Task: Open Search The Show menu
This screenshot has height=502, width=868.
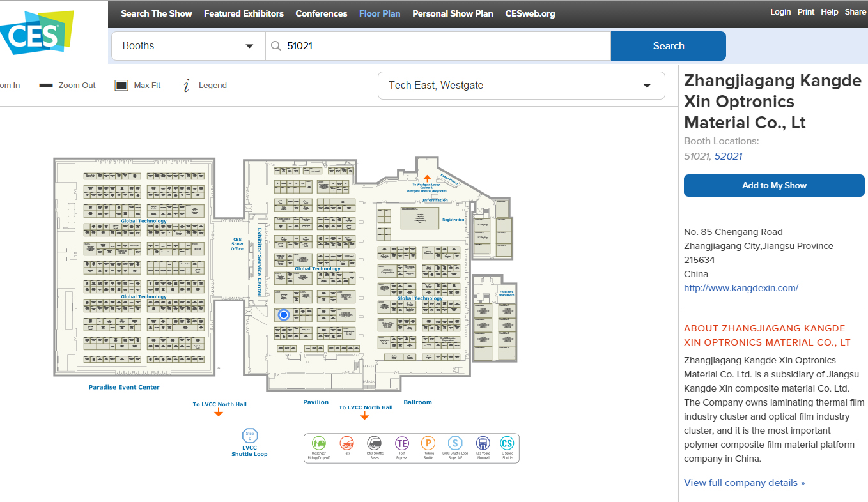Action: (x=157, y=13)
